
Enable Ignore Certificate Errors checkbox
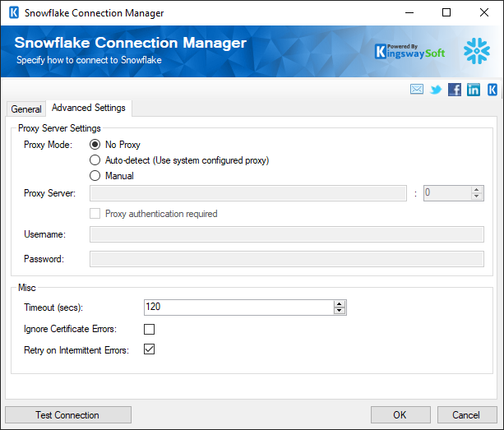click(149, 329)
